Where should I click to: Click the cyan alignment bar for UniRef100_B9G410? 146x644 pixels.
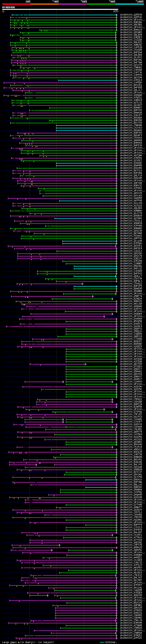pos(101,480)
